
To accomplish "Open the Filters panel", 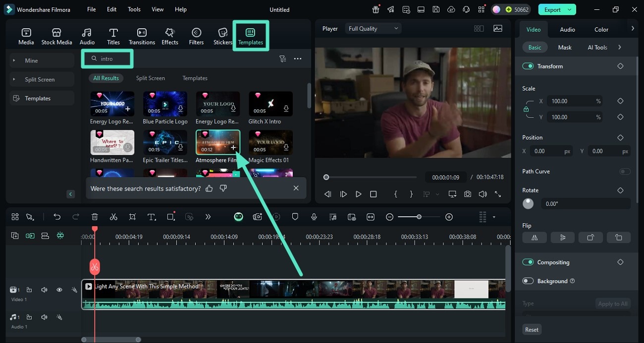I will [196, 36].
